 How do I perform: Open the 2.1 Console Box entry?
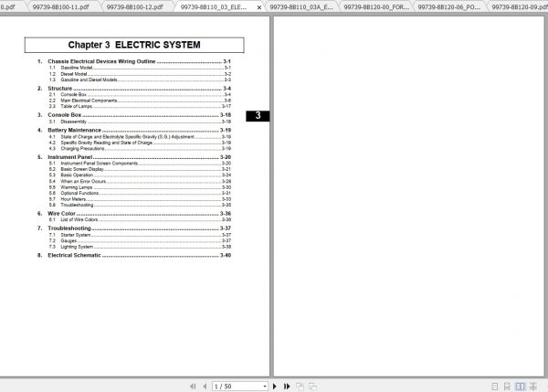[140, 95]
